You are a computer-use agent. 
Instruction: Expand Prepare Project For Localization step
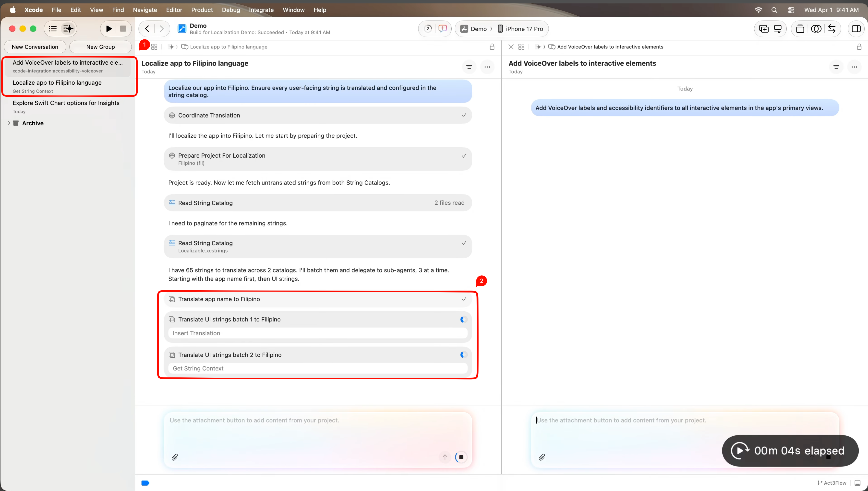(318, 159)
